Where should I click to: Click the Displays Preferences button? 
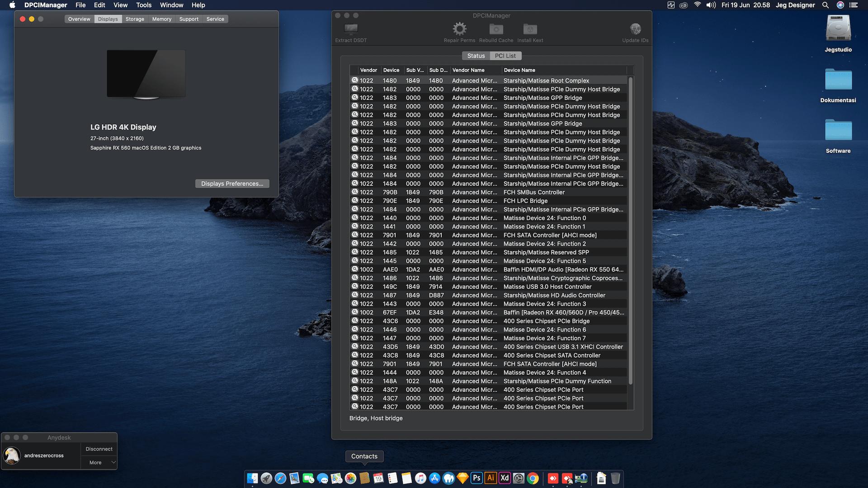click(232, 183)
